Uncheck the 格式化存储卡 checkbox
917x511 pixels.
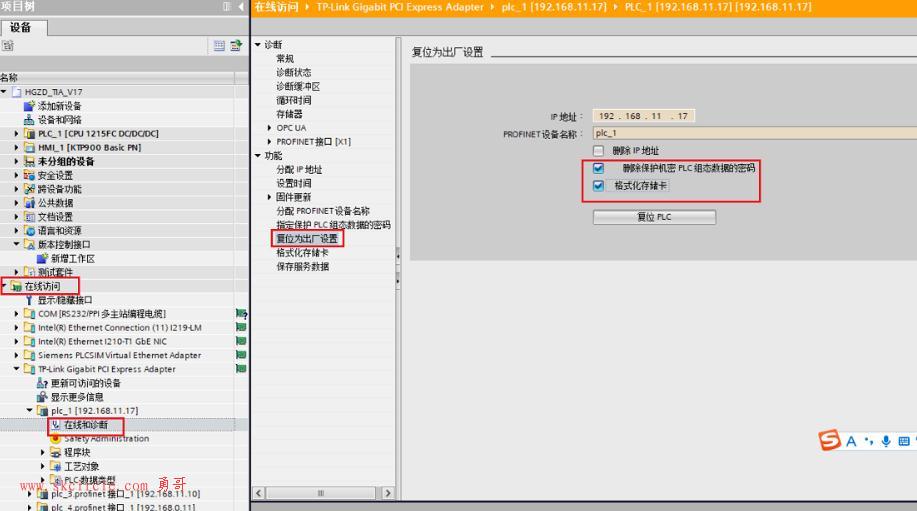pyautogui.click(x=598, y=186)
